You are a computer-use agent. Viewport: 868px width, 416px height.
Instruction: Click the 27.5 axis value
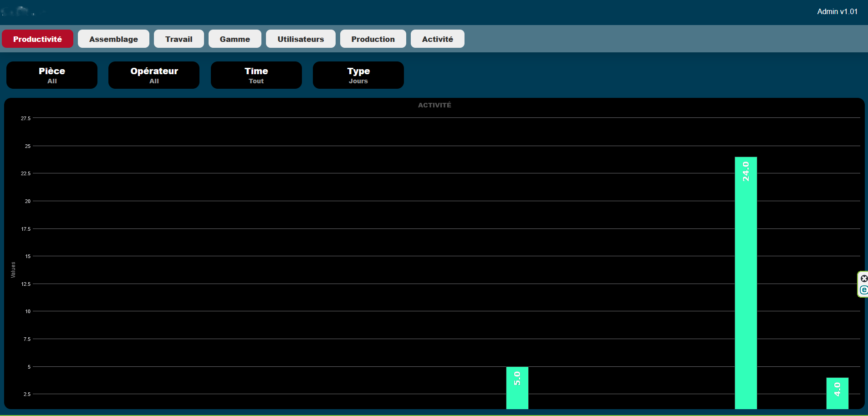(x=26, y=118)
